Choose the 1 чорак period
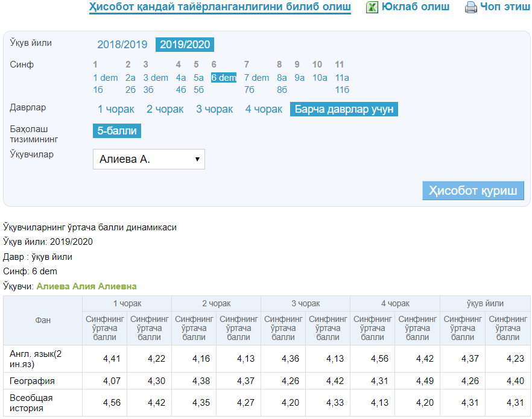This screenshot has height=419, width=532. 117,109
